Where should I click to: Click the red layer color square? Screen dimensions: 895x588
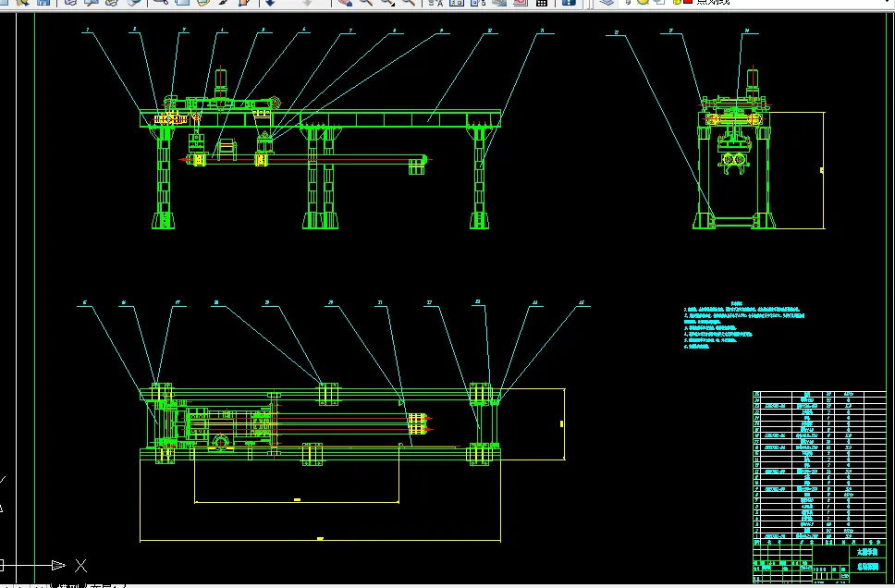coord(688,2)
